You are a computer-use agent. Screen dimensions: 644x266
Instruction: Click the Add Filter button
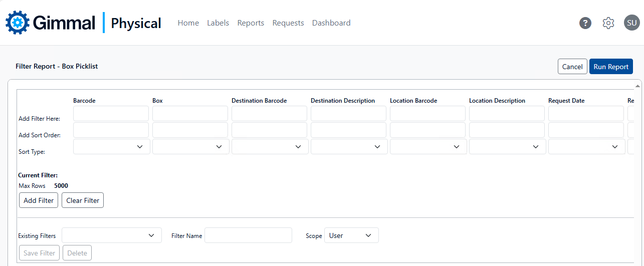pos(39,200)
